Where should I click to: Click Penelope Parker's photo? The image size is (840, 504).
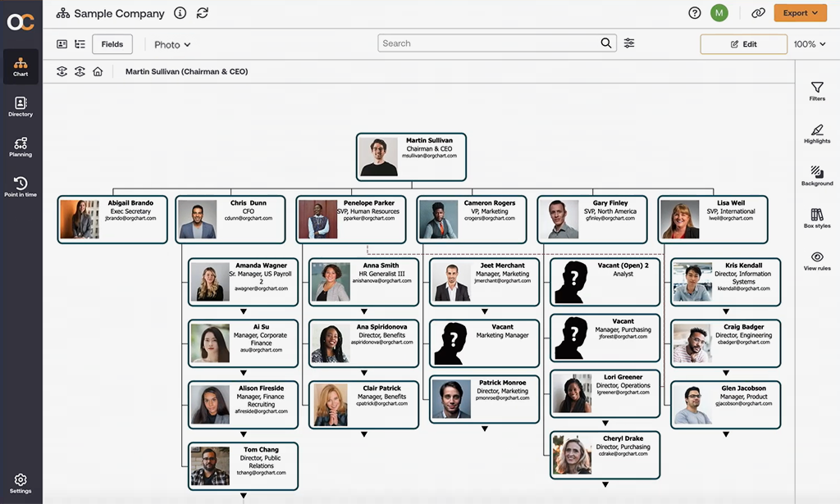click(318, 219)
